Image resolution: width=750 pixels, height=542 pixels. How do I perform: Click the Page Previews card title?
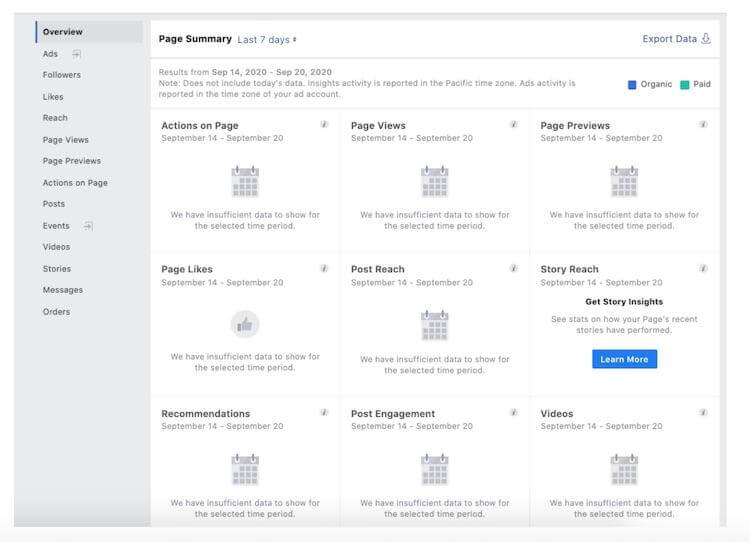[x=575, y=126]
